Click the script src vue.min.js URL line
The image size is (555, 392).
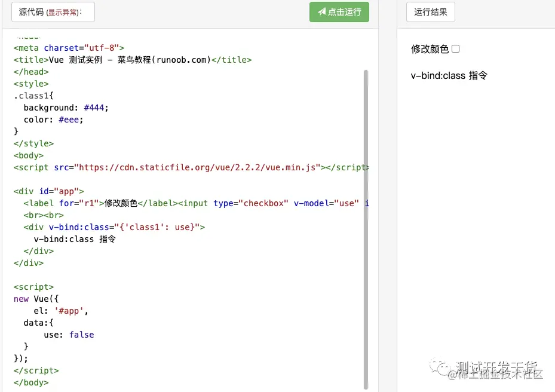tap(192, 167)
